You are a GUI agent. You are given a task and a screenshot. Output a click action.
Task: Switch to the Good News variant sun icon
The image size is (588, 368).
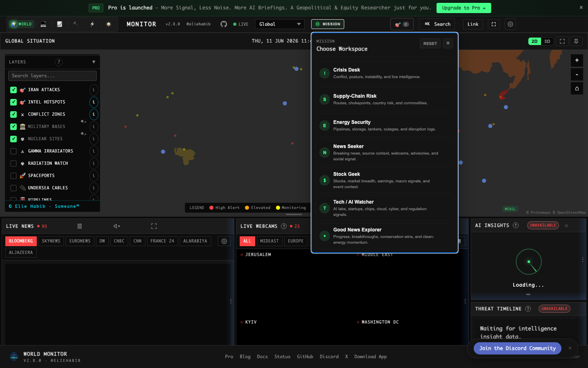tap(109, 24)
